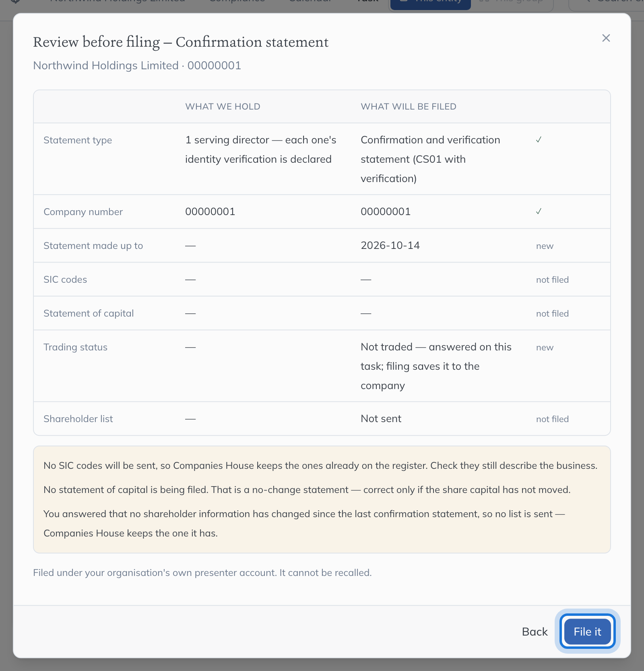The width and height of the screenshot is (644, 671).
Task: Close the Review before filing dialog
Action: (606, 38)
